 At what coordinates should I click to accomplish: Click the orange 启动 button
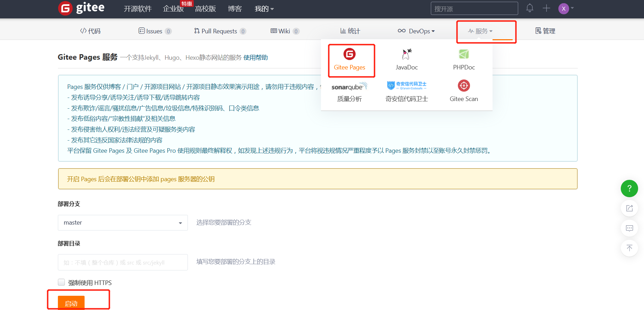point(71,303)
